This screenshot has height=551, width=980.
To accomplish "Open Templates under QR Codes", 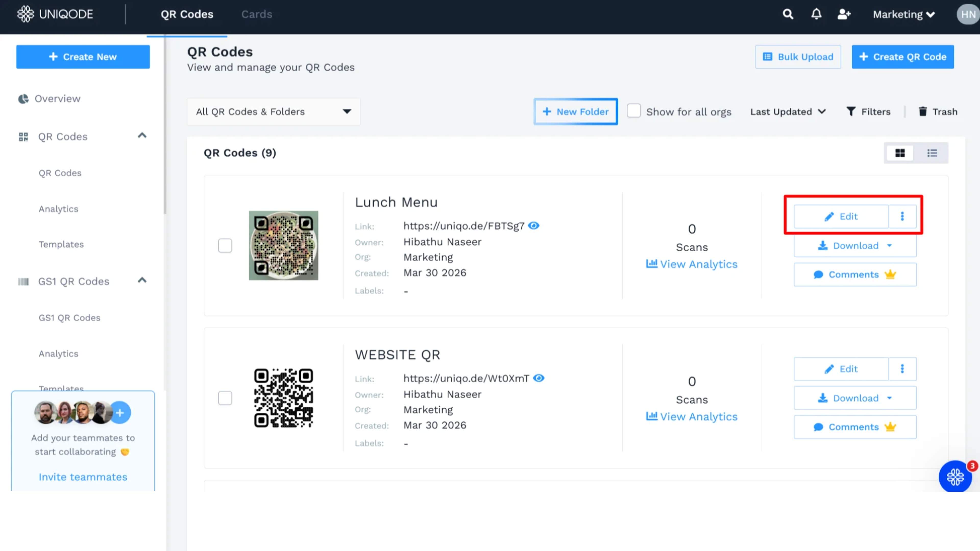I will pyautogui.click(x=61, y=245).
